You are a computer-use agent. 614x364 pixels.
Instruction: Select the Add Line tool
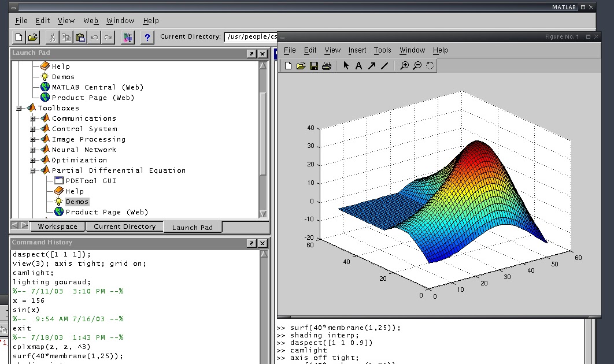click(384, 66)
